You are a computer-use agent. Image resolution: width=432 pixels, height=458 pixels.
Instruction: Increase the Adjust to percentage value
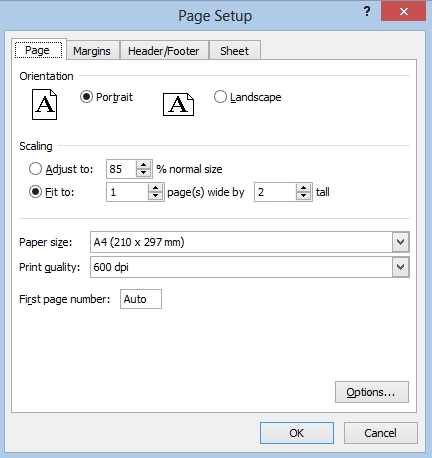pyautogui.click(x=144, y=165)
